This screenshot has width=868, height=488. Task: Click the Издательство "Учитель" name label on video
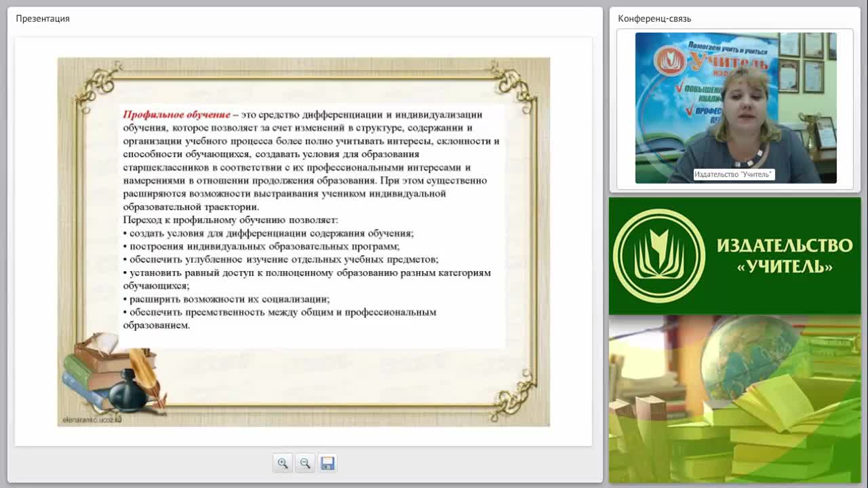(x=733, y=175)
